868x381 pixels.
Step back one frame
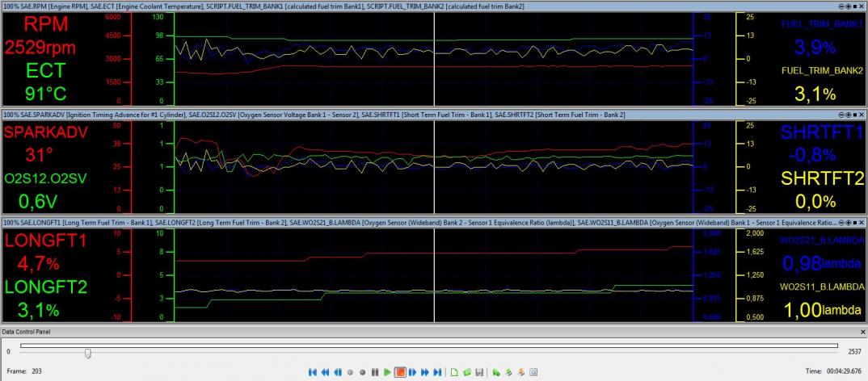pyautogui.click(x=338, y=372)
